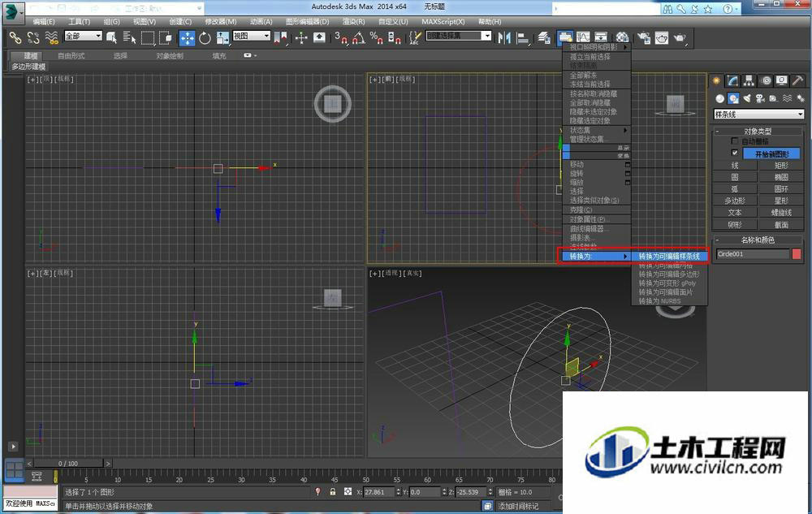Expand the 转换为 submenu
The height and width of the screenshot is (514, 812).
point(597,257)
